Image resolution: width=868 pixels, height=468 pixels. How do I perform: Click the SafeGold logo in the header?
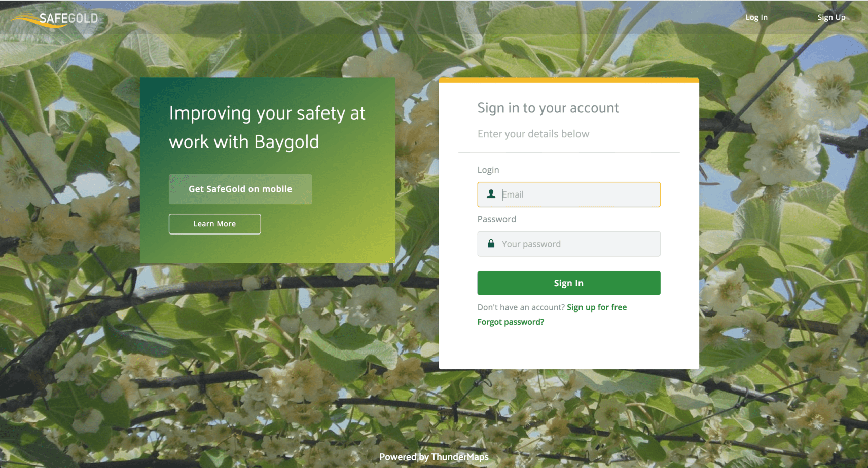(55, 19)
